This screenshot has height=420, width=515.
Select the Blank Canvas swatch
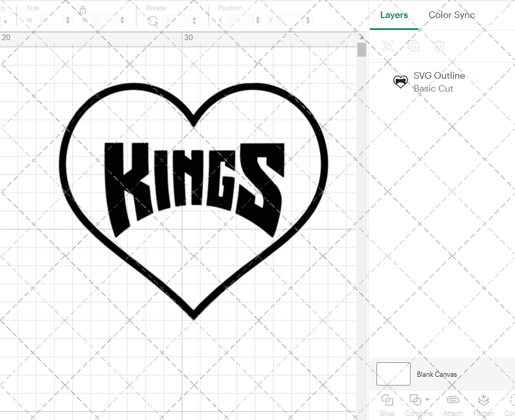(393, 374)
